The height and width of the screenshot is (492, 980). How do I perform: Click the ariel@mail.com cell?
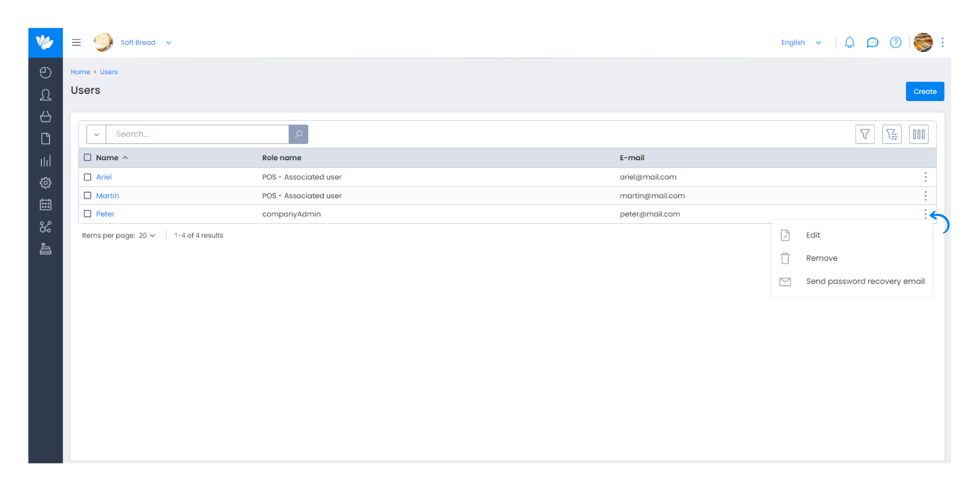tap(648, 177)
